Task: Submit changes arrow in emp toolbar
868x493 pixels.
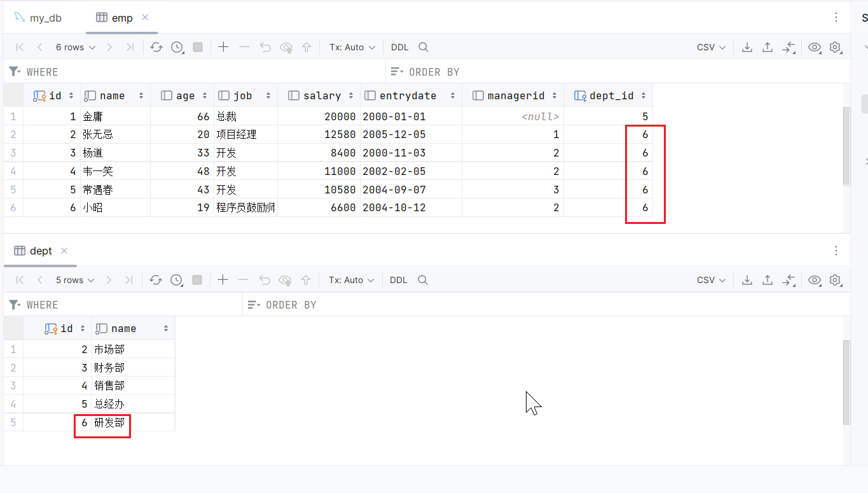Action: point(307,47)
